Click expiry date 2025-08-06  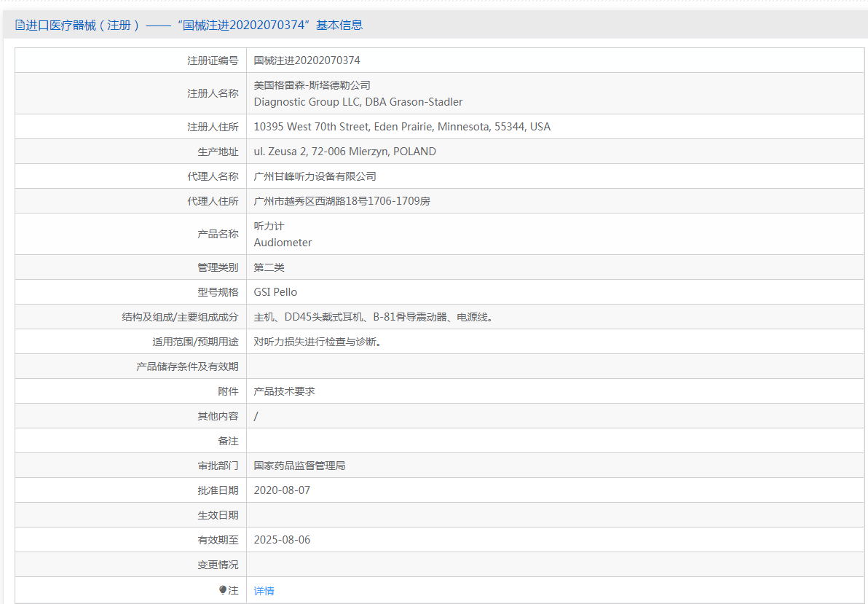click(x=282, y=540)
